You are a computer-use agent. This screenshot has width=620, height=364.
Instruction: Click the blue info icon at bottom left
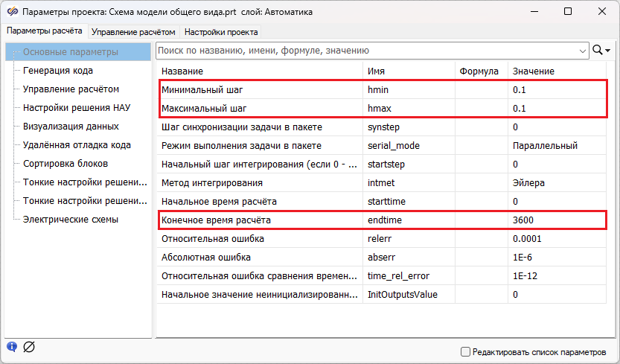point(12,346)
